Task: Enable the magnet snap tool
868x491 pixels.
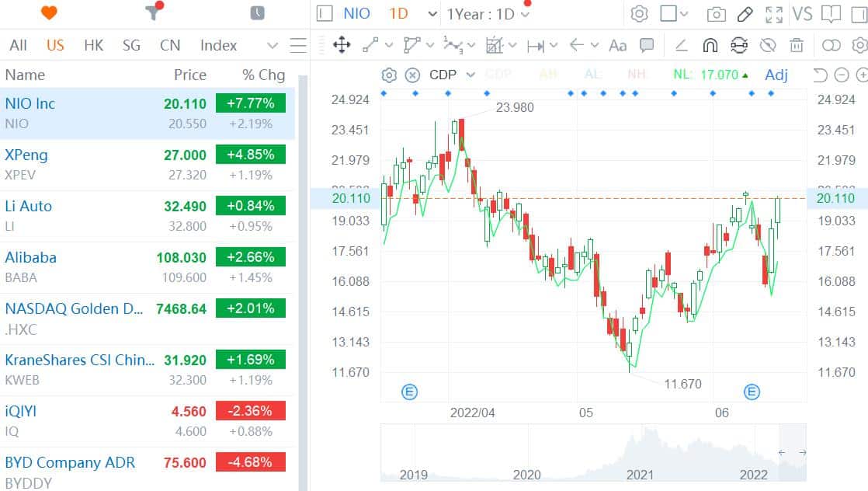Action: 710,46
